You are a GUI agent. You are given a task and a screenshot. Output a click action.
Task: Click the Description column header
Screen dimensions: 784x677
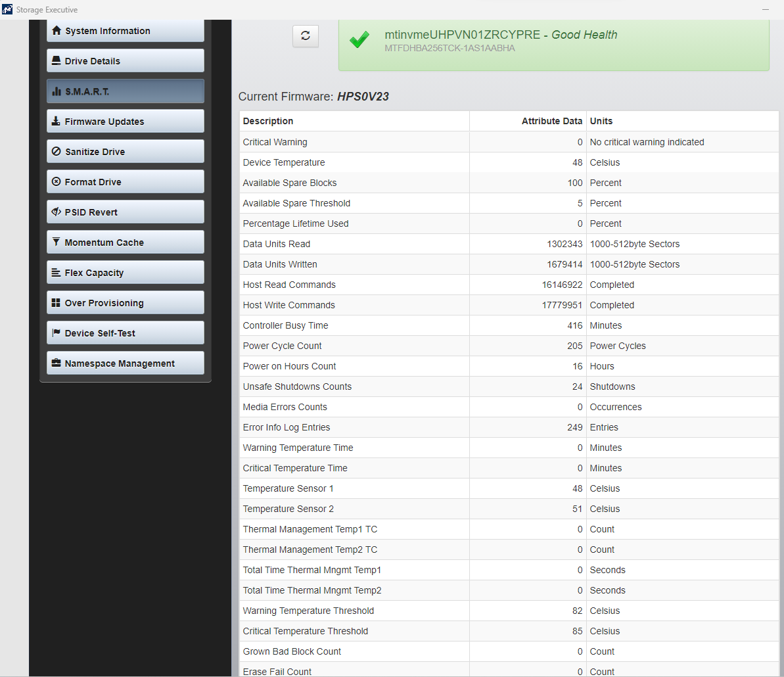click(x=268, y=121)
